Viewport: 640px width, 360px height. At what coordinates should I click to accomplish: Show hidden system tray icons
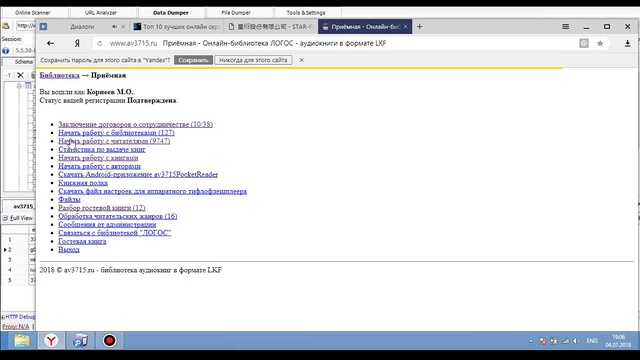pyautogui.click(x=531, y=341)
